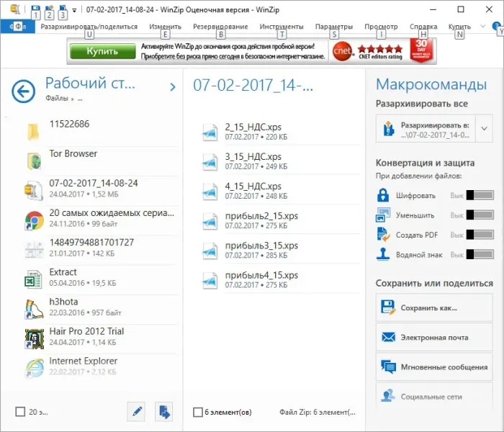Screen dimensions: 504x432
Task: Toggle the Создать PDF switch
Action: tap(480, 234)
